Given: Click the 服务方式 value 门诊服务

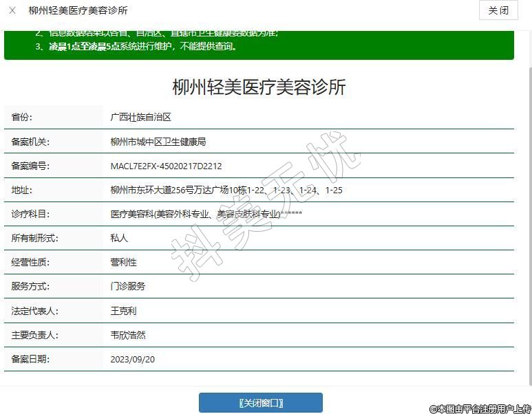Looking at the screenshot, I should (128, 286).
